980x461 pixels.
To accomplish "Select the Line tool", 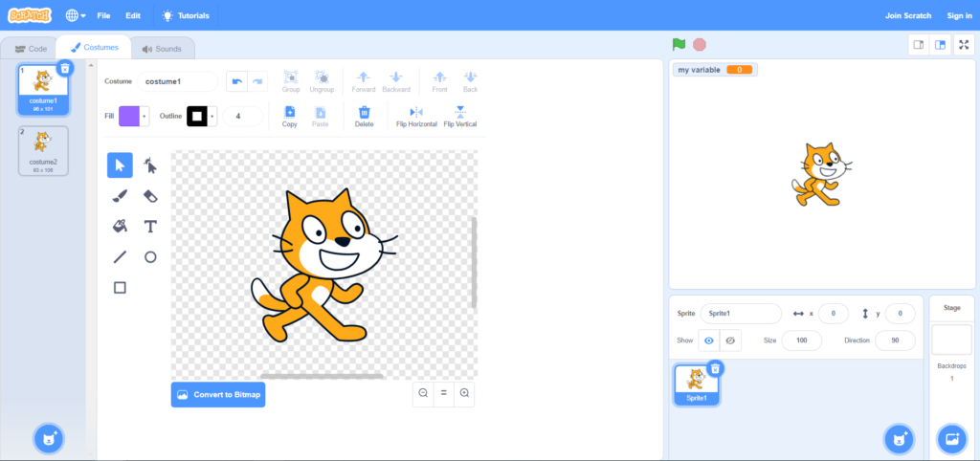I will tap(120, 256).
